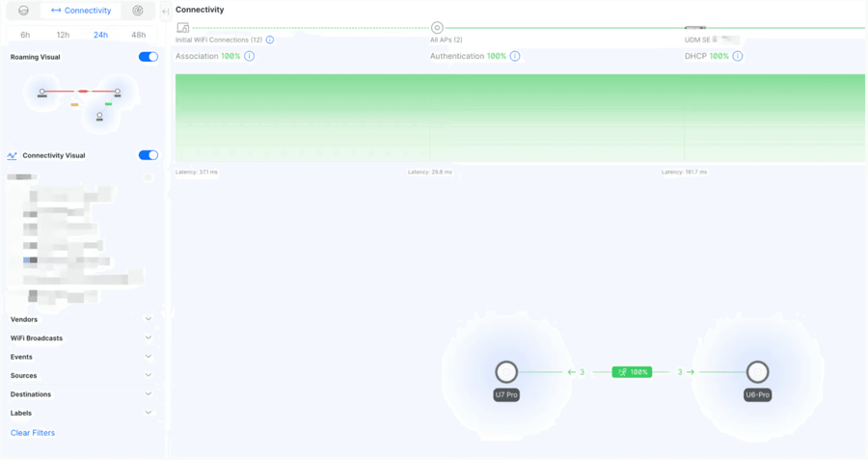
Task: Click the Latency: 181.7 ms text
Action: point(684,173)
